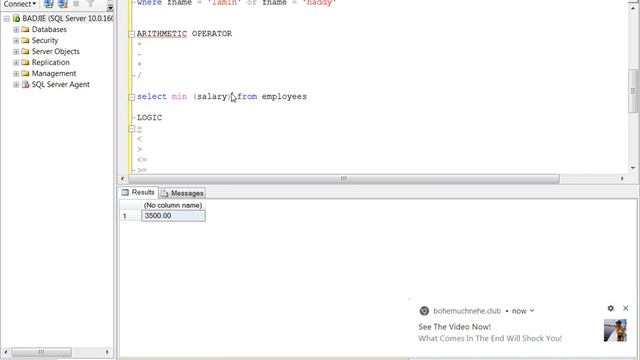Click the ARITHMETIC word in the editor

(x=162, y=33)
